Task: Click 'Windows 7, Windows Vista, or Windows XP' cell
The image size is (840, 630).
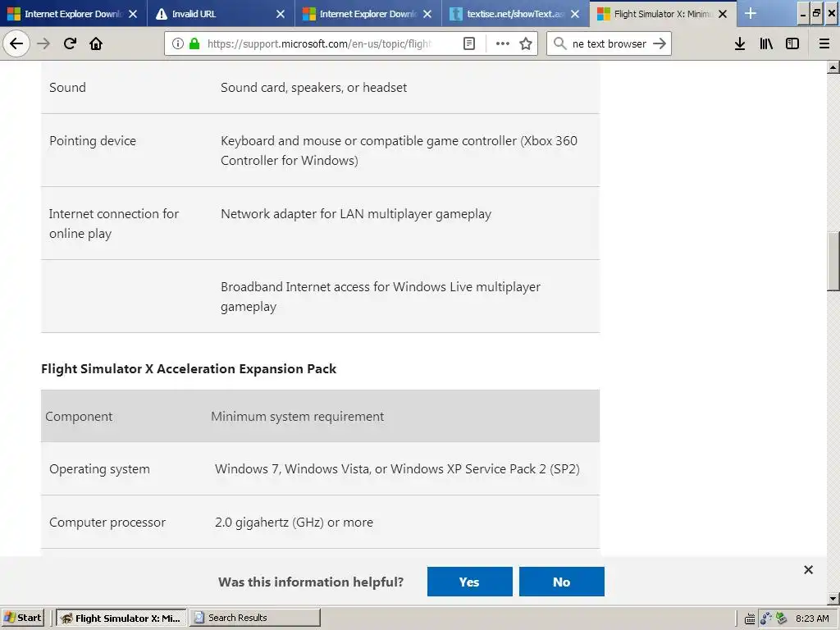Action: (x=397, y=468)
